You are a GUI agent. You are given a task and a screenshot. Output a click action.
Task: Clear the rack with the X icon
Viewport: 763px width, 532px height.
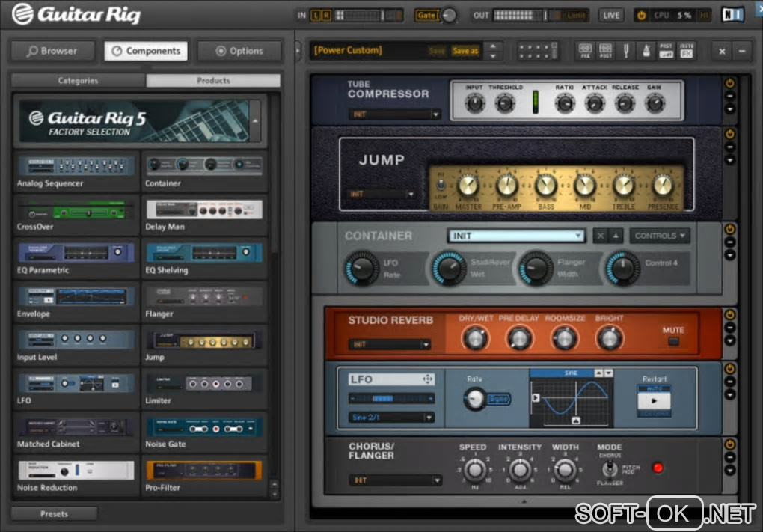pyautogui.click(x=722, y=51)
